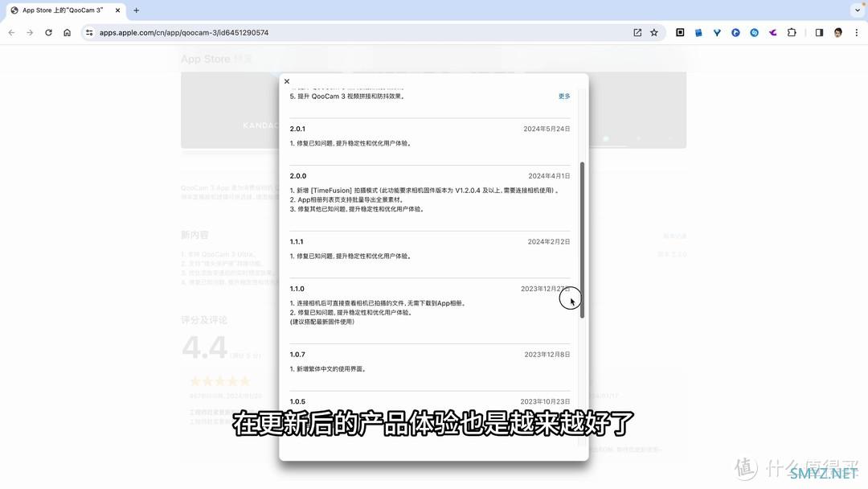
Task: Open the blue book-shaped extension icon
Action: 698,33
